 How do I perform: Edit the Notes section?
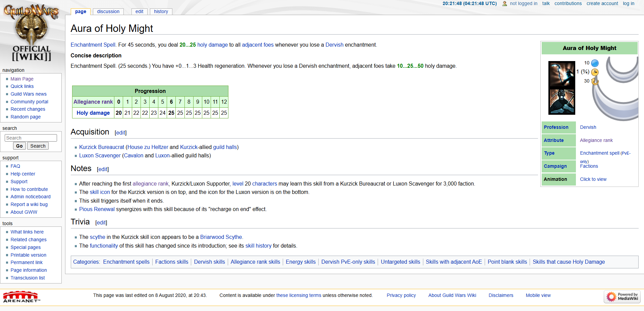point(103,169)
